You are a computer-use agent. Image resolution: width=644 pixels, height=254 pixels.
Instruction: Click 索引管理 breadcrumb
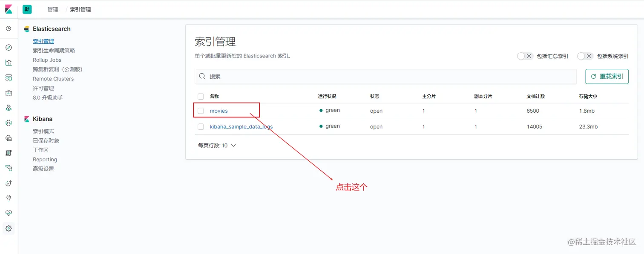pyautogui.click(x=80, y=9)
